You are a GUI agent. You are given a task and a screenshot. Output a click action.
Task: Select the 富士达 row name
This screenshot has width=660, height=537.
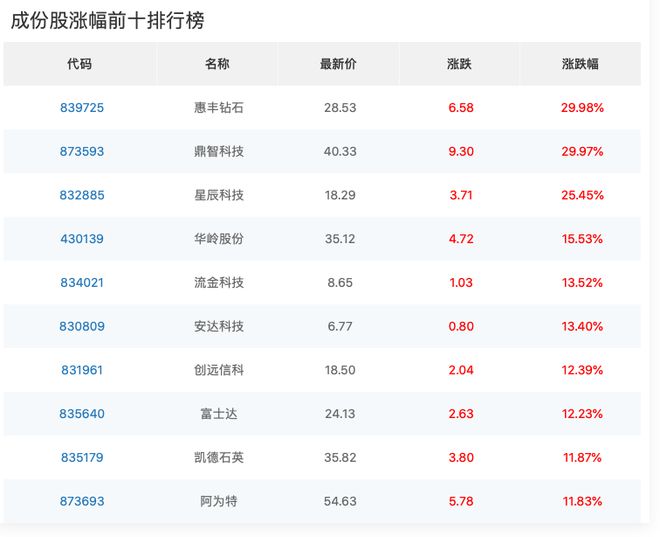[218, 414]
